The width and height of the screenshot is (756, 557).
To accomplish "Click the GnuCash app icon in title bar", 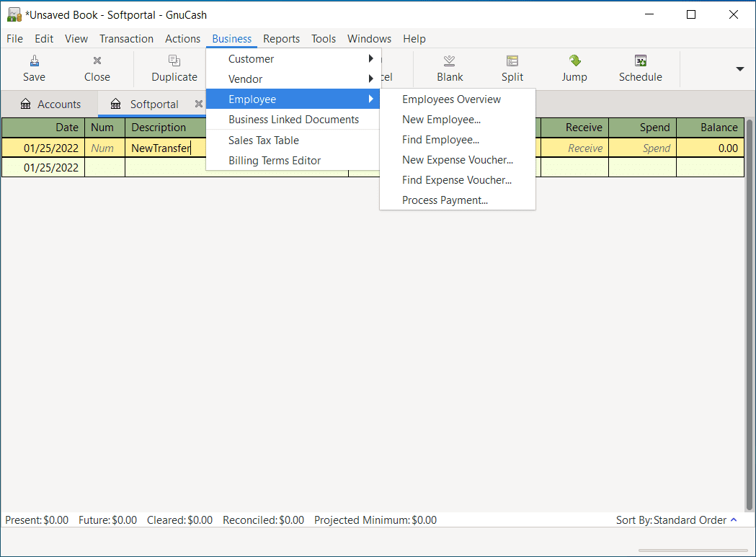I will (x=14, y=15).
